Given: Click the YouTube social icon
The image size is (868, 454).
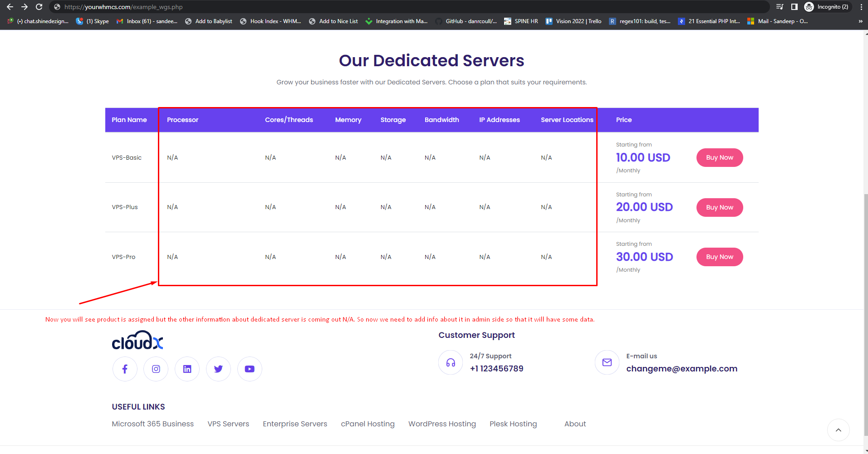Looking at the screenshot, I should pos(250,369).
